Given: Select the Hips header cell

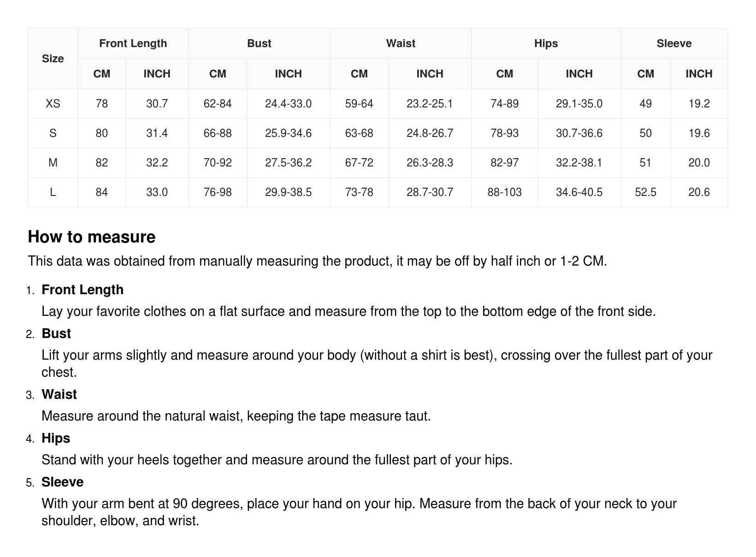Looking at the screenshot, I should click(x=546, y=43).
